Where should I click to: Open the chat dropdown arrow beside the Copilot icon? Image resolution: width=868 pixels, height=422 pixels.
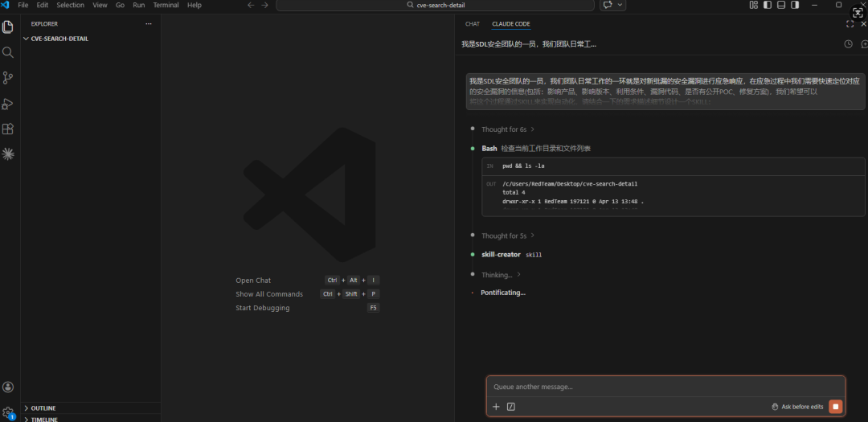620,5
